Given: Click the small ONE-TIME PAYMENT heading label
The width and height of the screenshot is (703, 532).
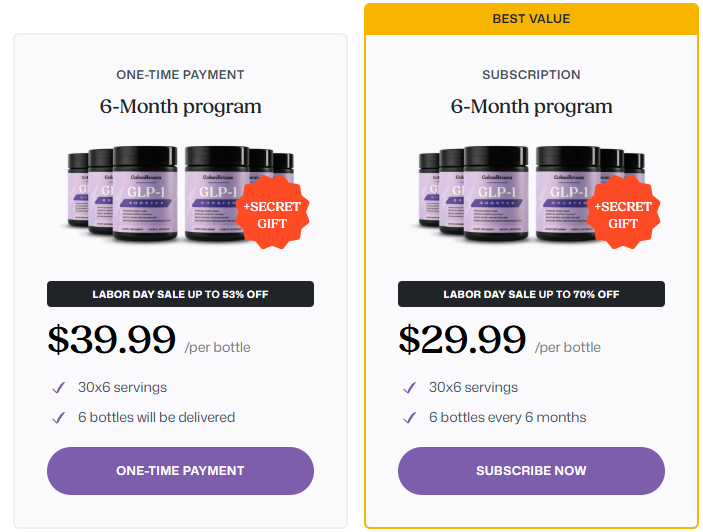Looking at the screenshot, I should coord(180,75).
